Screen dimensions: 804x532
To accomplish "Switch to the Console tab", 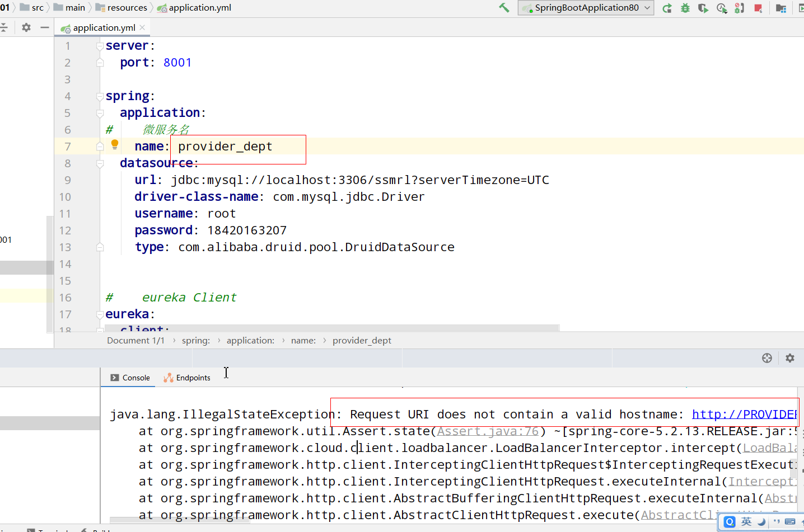I will coord(130,378).
